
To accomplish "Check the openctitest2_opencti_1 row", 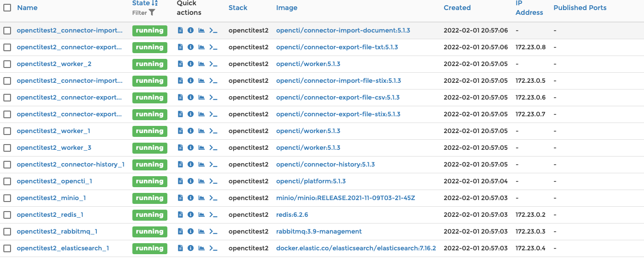I will [x=7, y=181].
